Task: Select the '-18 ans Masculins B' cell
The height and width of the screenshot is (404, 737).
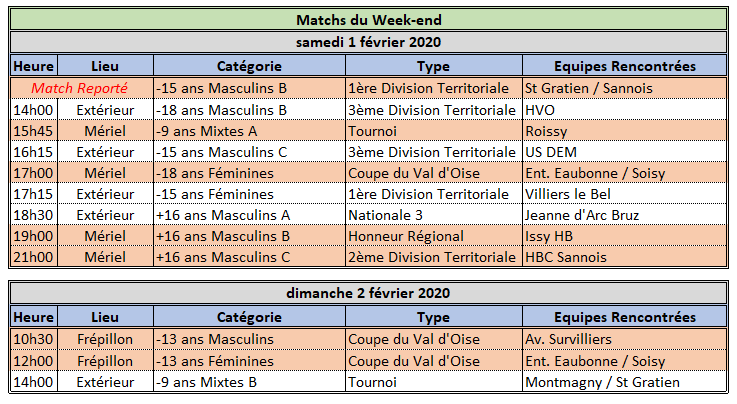Action: [x=249, y=110]
